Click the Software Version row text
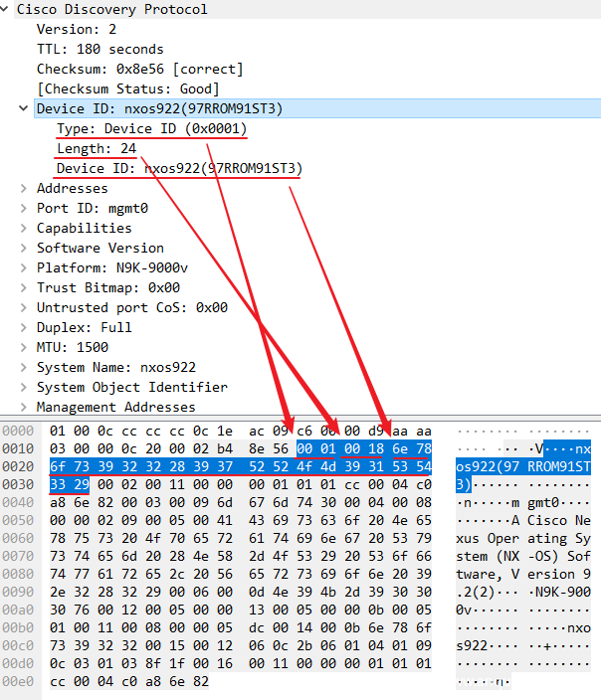Image resolution: width=601 pixels, height=700 pixels. (x=100, y=248)
